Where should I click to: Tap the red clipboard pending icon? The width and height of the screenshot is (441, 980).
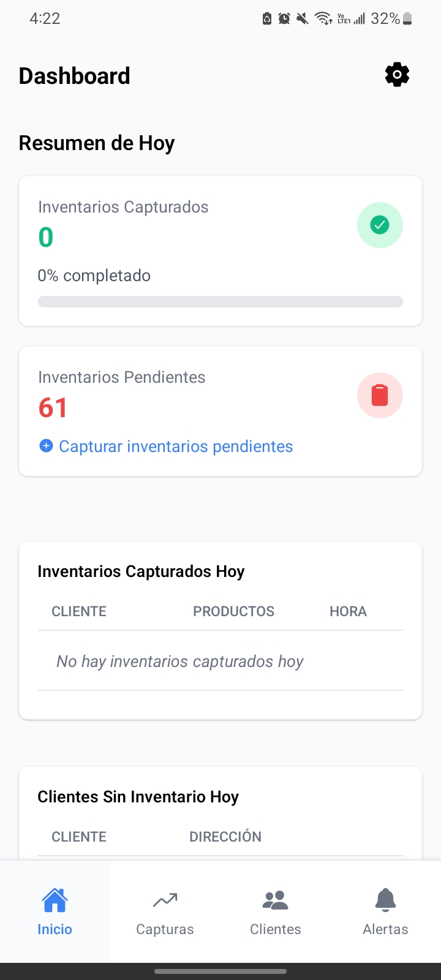(x=380, y=396)
